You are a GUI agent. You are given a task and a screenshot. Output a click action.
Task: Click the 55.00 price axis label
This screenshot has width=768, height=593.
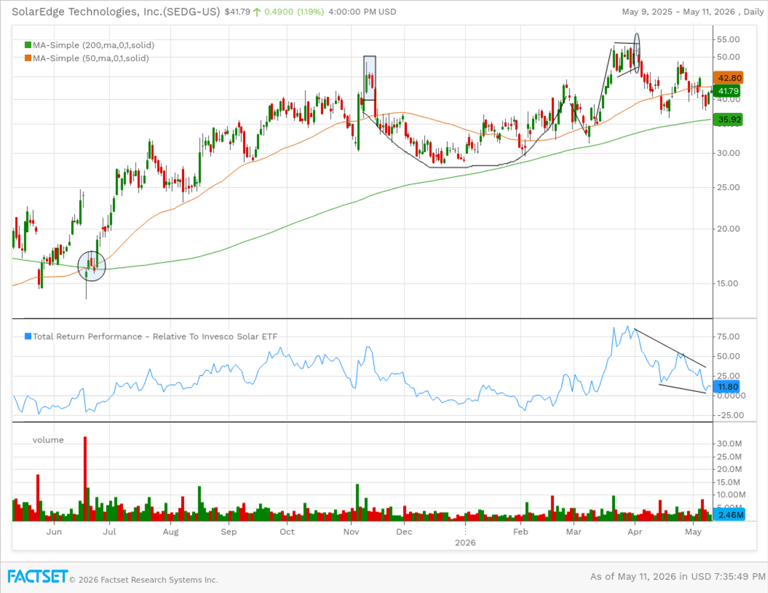(728, 39)
